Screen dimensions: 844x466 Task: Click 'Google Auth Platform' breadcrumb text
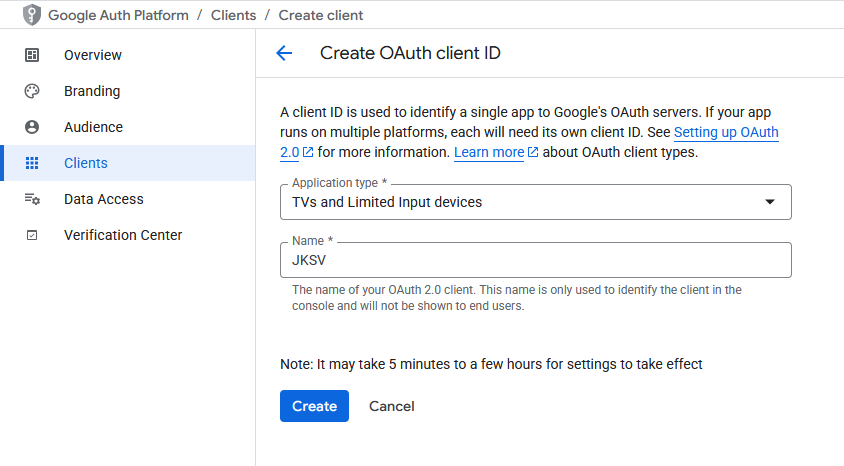(x=119, y=16)
